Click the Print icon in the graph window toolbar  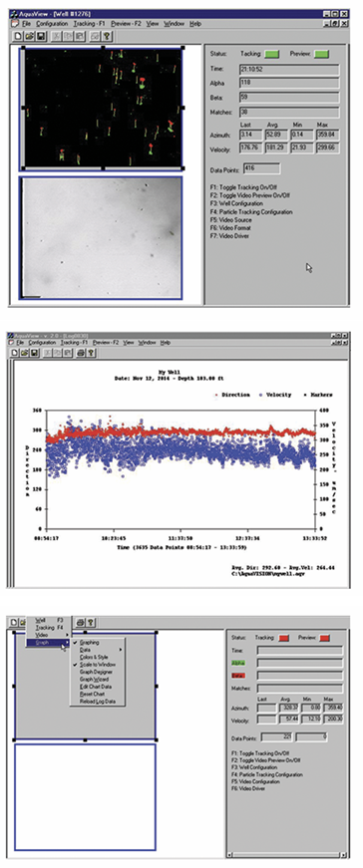(x=81, y=352)
